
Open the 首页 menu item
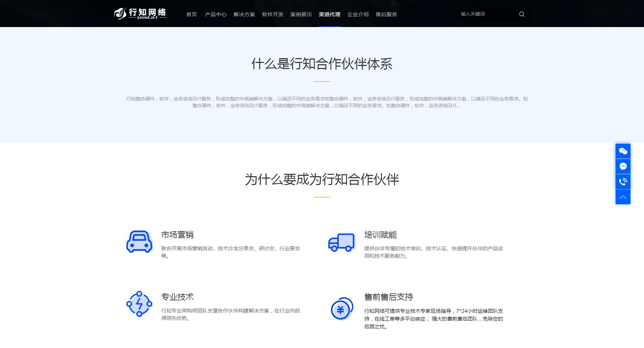point(191,15)
